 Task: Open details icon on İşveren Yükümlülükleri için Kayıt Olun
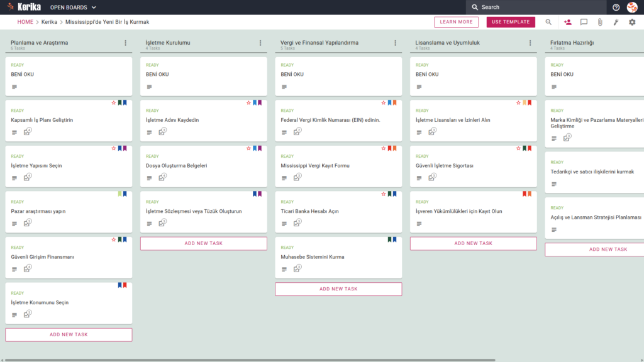(x=419, y=224)
